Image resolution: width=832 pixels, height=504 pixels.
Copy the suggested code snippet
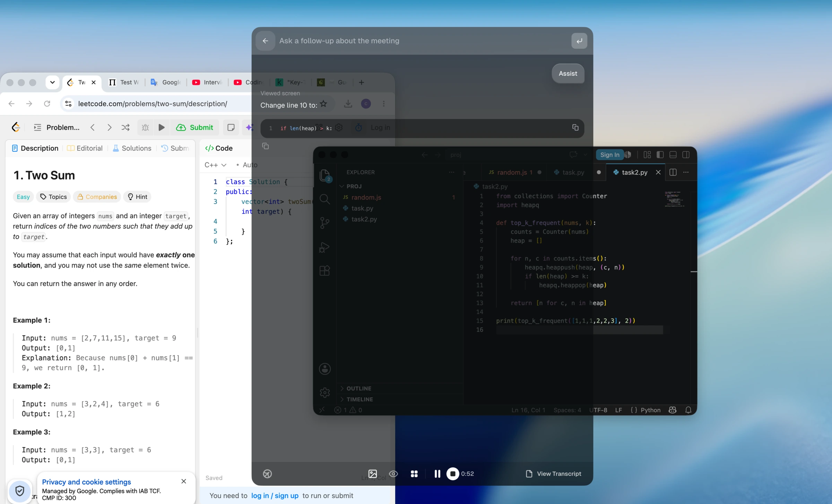coord(575,127)
